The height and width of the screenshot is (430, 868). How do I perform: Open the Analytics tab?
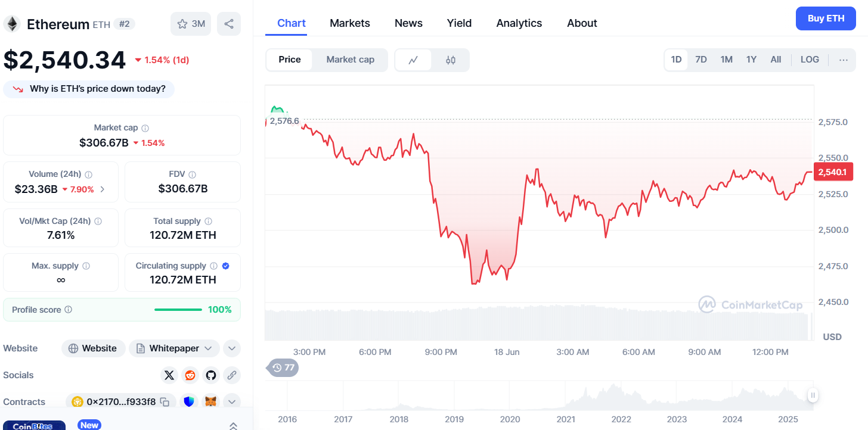point(519,23)
